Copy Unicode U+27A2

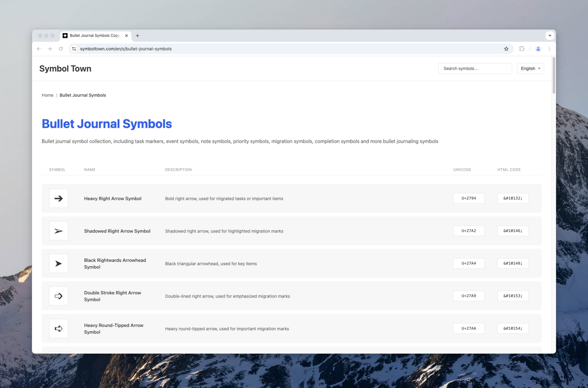pyautogui.click(x=469, y=231)
